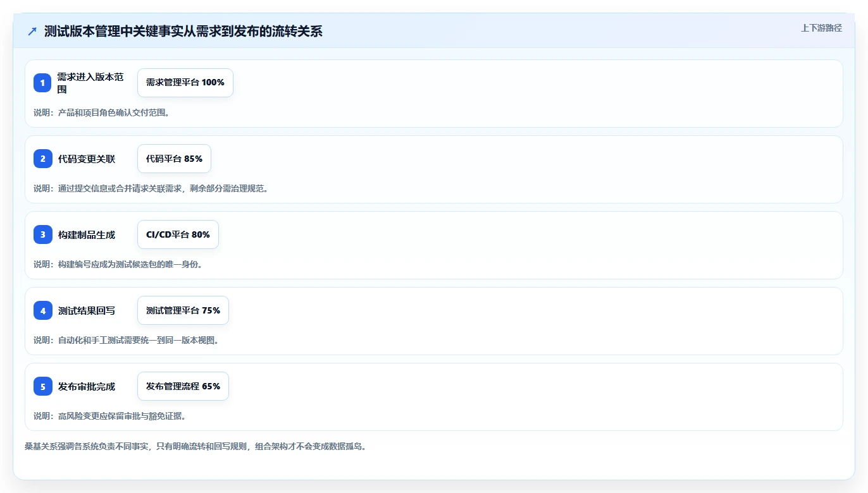
Task: Click the 测试结果回写 step label
Action: tap(87, 310)
